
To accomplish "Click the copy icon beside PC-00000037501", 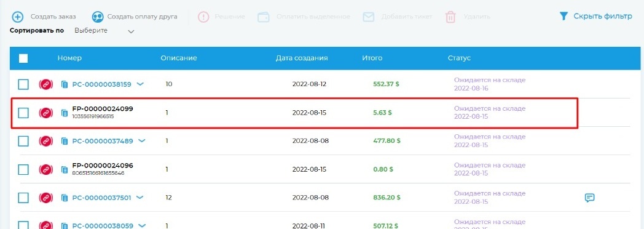I will (x=65, y=198).
